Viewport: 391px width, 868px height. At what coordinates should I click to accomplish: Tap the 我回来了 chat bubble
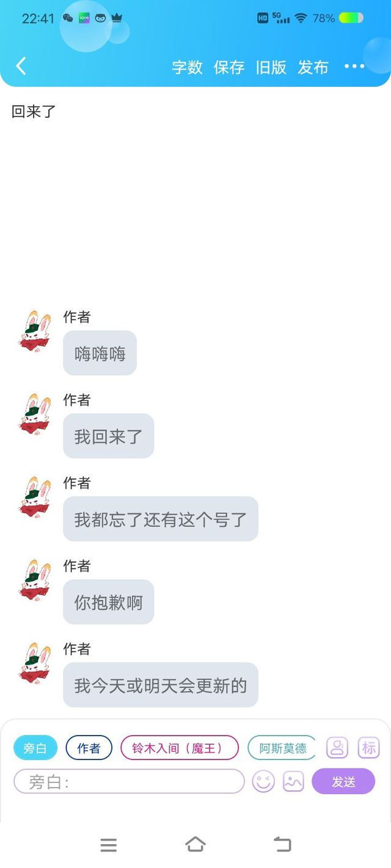click(x=108, y=436)
